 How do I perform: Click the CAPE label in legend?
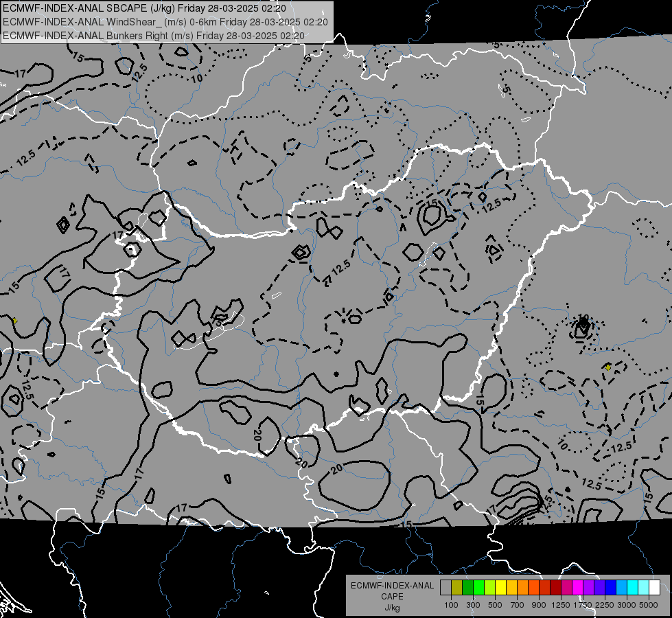392,597
